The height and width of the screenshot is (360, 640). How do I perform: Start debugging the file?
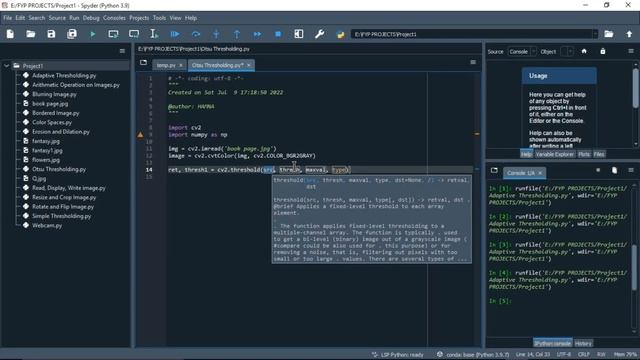tap(175, 34)
